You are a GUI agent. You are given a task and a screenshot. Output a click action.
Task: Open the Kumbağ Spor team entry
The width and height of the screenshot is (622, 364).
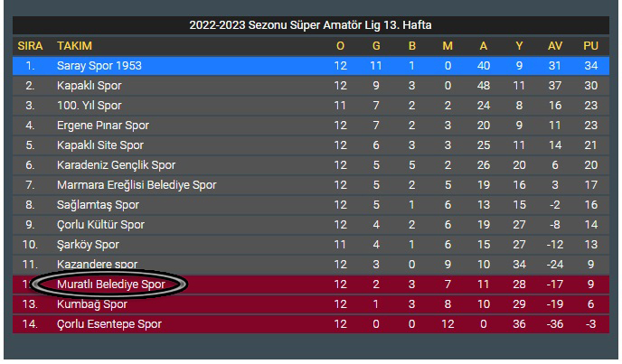coord(92,304)
